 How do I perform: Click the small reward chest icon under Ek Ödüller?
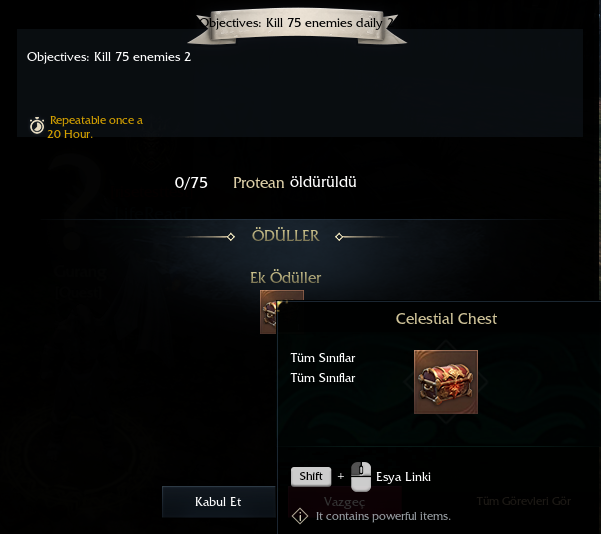tap(268, 312)
